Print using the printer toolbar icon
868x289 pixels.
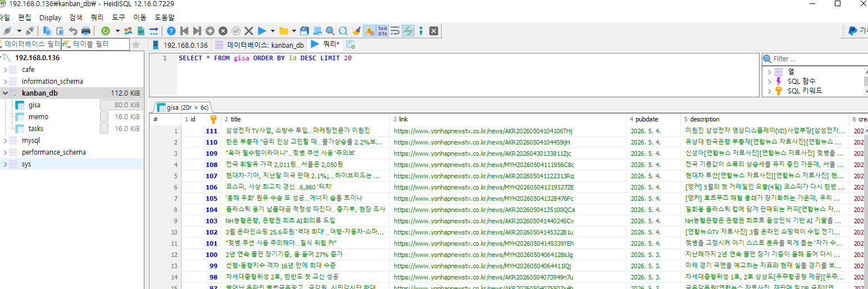coord(86,31)
